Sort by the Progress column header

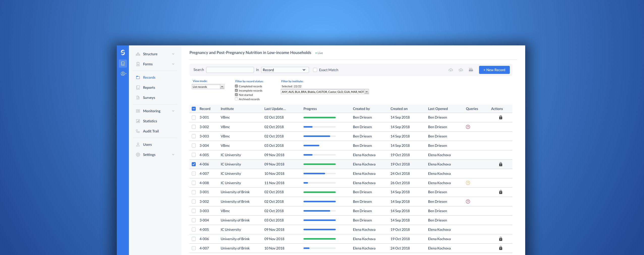[x=310, y=109]
